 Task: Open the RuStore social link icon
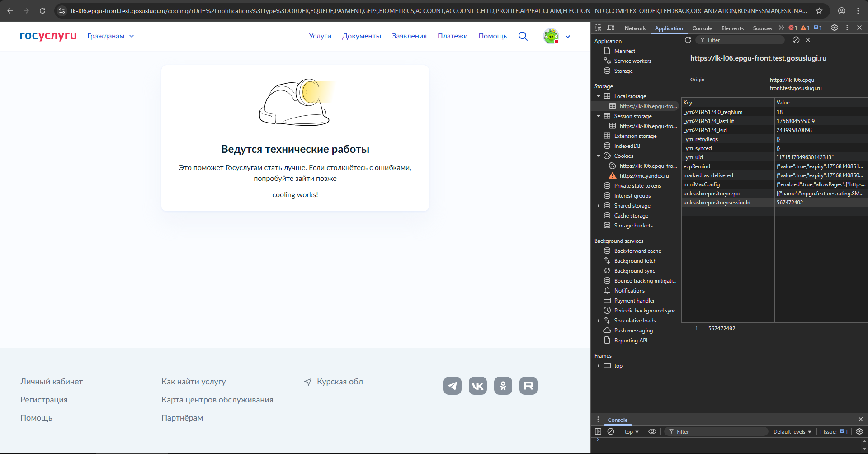click(528, 386)
